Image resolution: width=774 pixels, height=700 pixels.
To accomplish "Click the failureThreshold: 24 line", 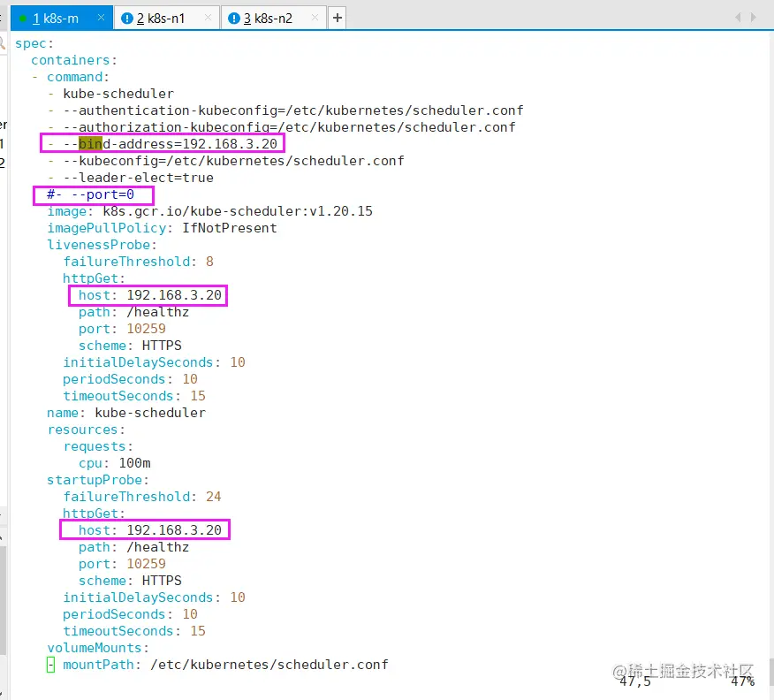I will (142, 497).
